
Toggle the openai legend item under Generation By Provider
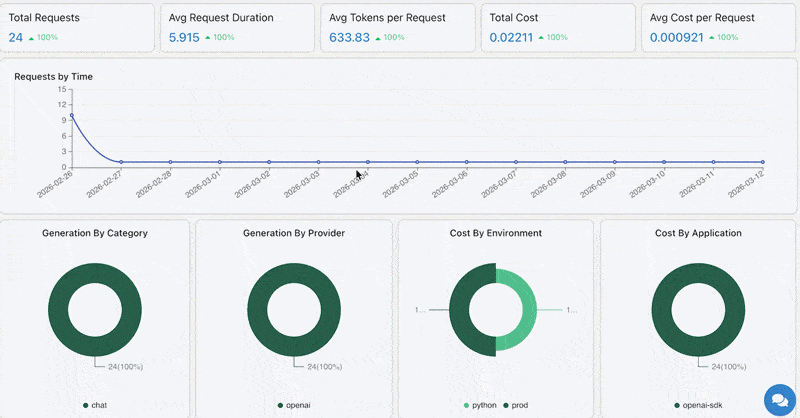294,405
